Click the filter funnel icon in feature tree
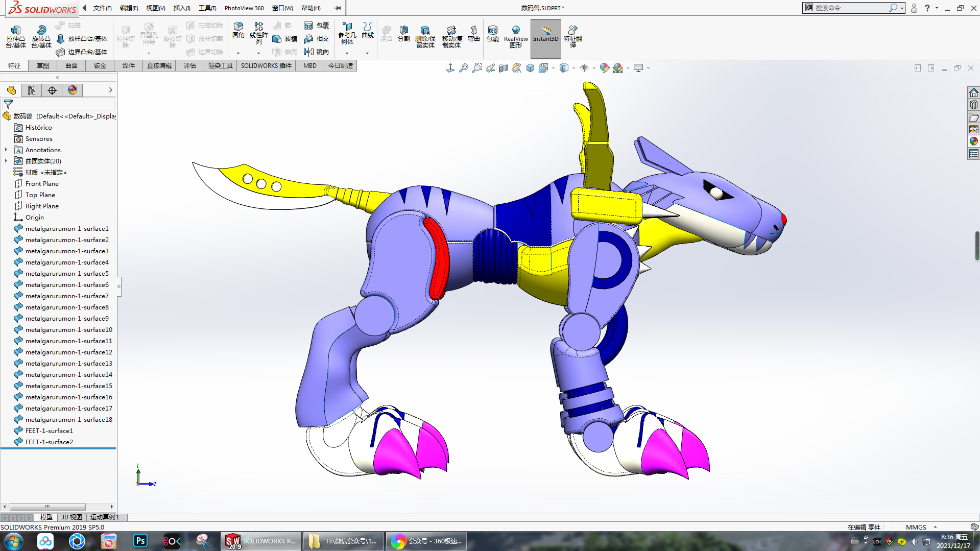This screenshot has width=980, height=551. 8,104
